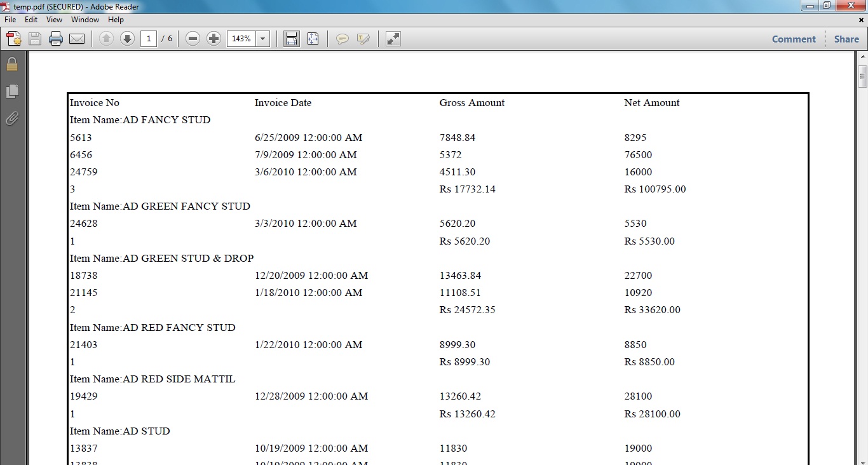Click the "Gross Amount" column header
The image size is (868, 465).
pyautogui.click(x=472, y=103)
